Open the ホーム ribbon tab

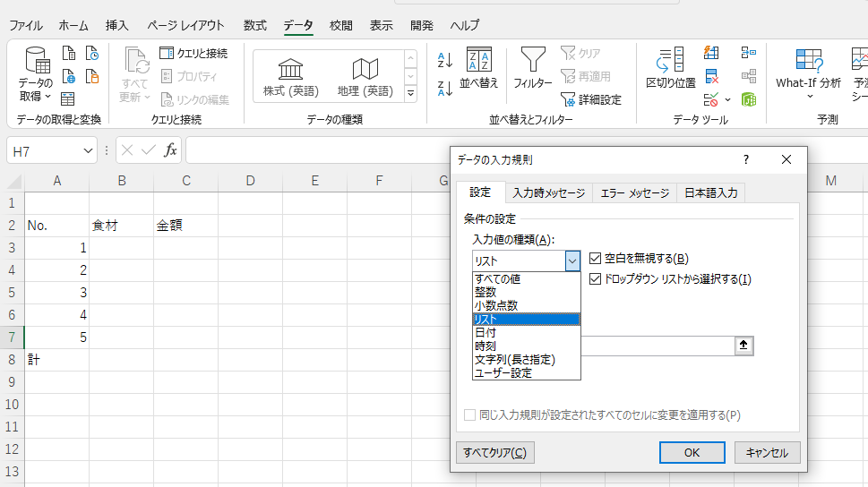click(73, 25)
